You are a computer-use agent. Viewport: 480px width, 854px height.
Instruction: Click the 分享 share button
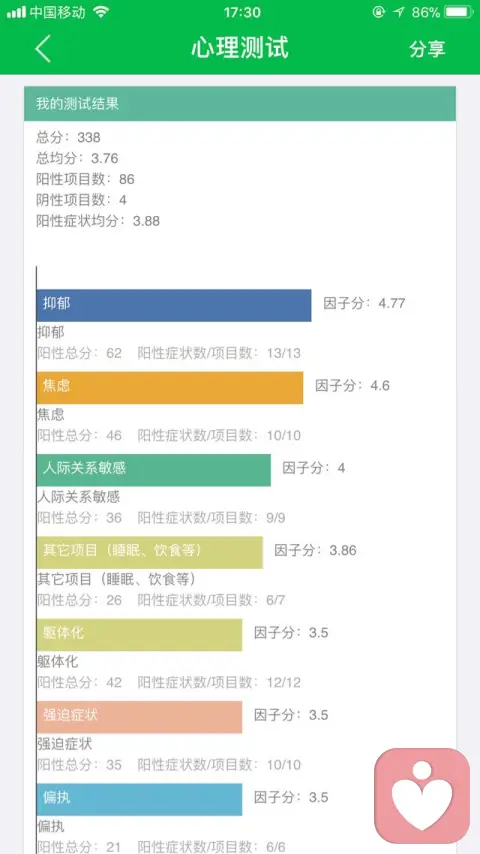pos(427,48)
